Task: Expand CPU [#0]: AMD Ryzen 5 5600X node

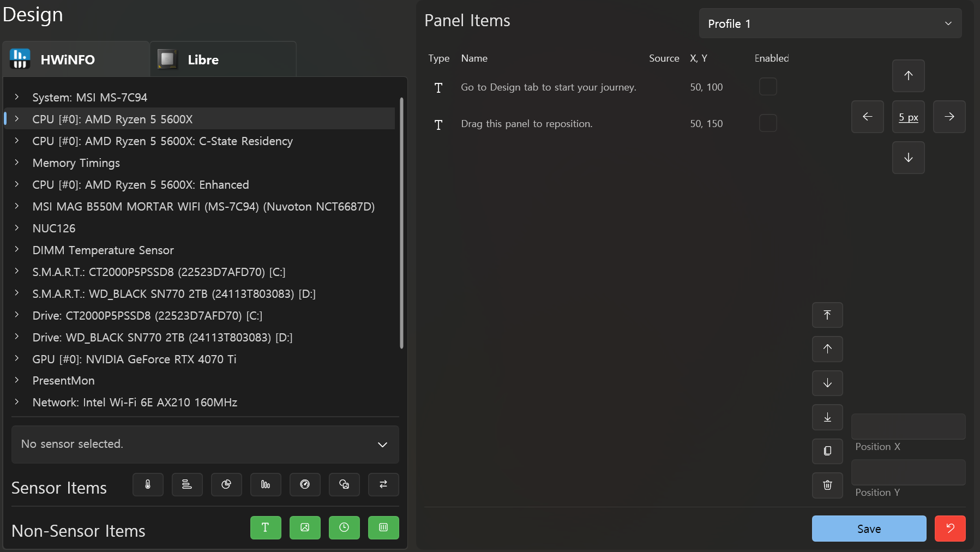Action: click(x=17, y=118)
